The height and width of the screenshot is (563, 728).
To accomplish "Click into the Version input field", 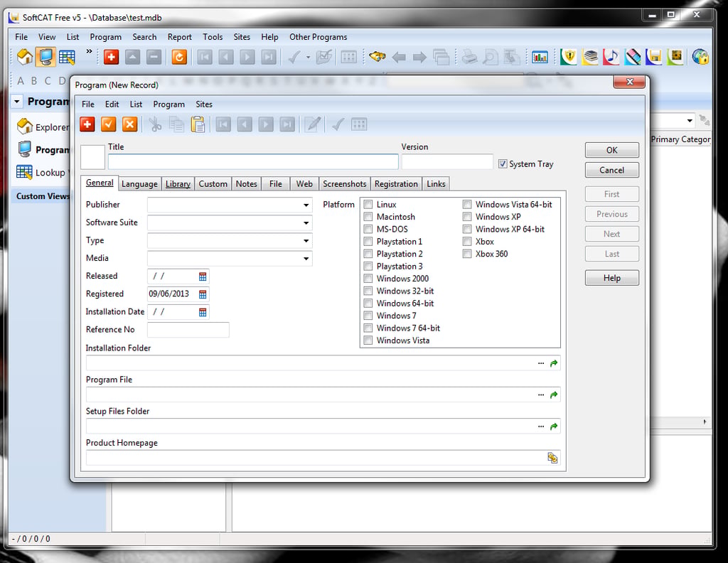I will point(447,162).
